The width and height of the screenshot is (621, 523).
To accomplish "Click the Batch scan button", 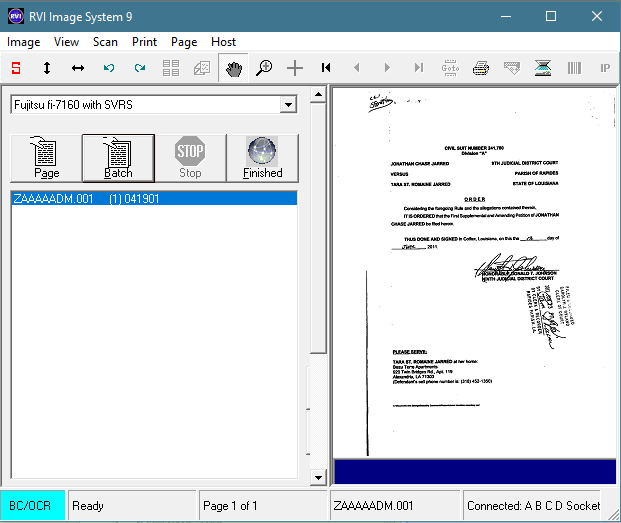I will (x=118, y=158).
